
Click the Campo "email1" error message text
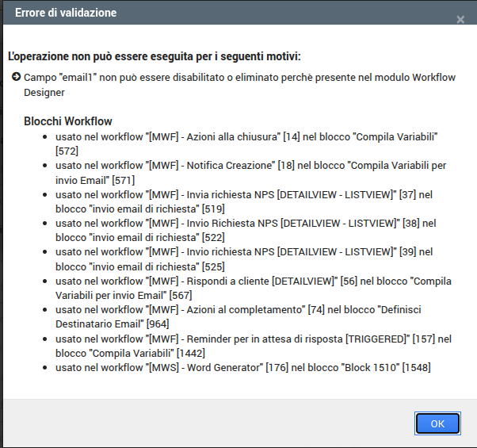[x=239, y=85]
